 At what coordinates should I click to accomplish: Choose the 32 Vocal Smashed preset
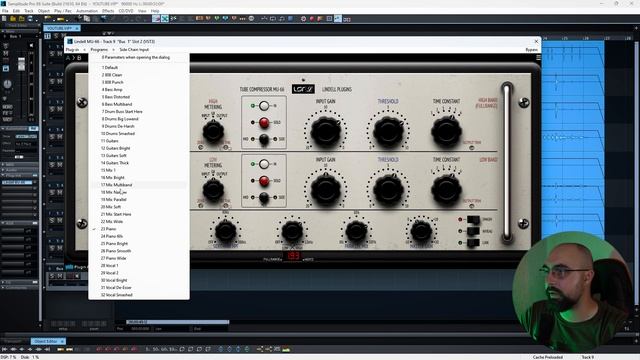tap(139, 295)
